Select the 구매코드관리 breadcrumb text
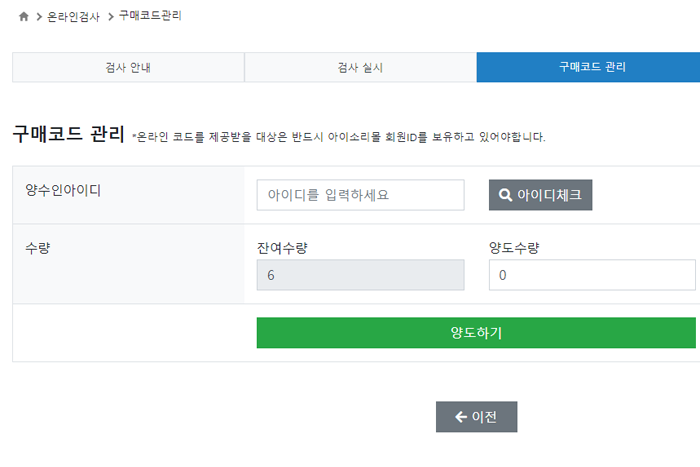700x467 pixels. (x=150, y=16)
